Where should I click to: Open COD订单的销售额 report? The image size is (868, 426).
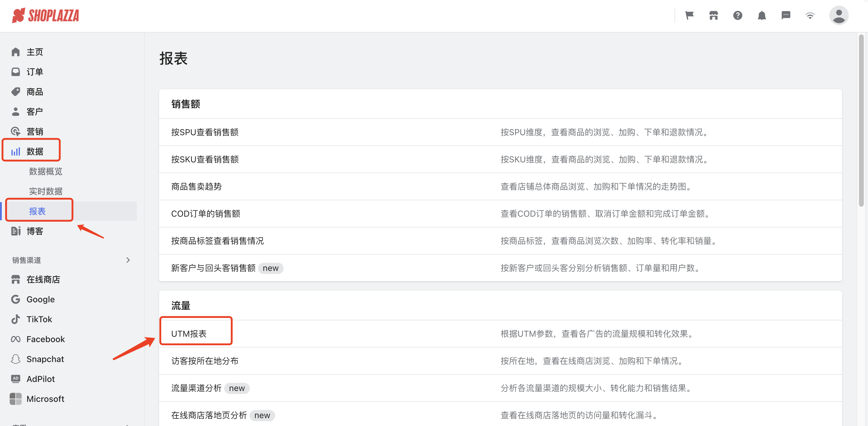tap(205, 214)
